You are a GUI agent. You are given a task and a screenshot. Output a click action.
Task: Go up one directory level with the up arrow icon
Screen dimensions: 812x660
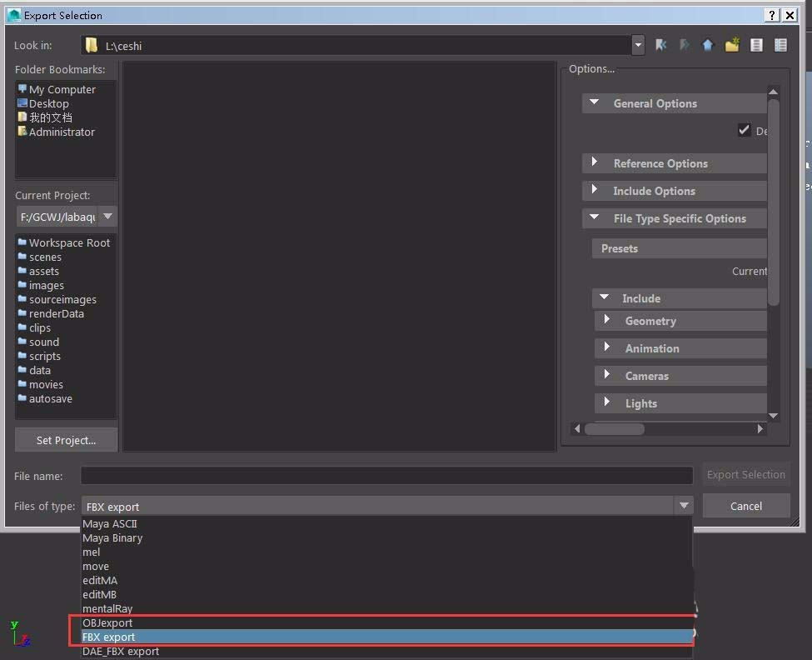pyautogui.click(x=708, y=45)
